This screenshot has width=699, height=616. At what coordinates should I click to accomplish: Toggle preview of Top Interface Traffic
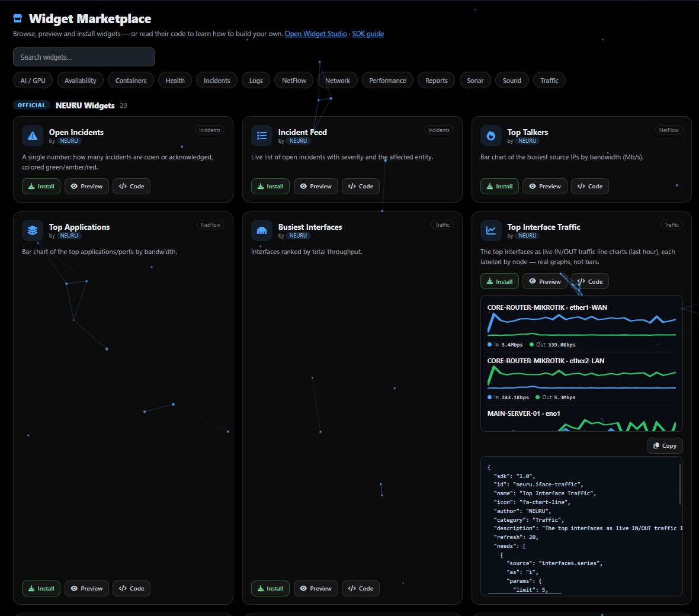[545, 281]
